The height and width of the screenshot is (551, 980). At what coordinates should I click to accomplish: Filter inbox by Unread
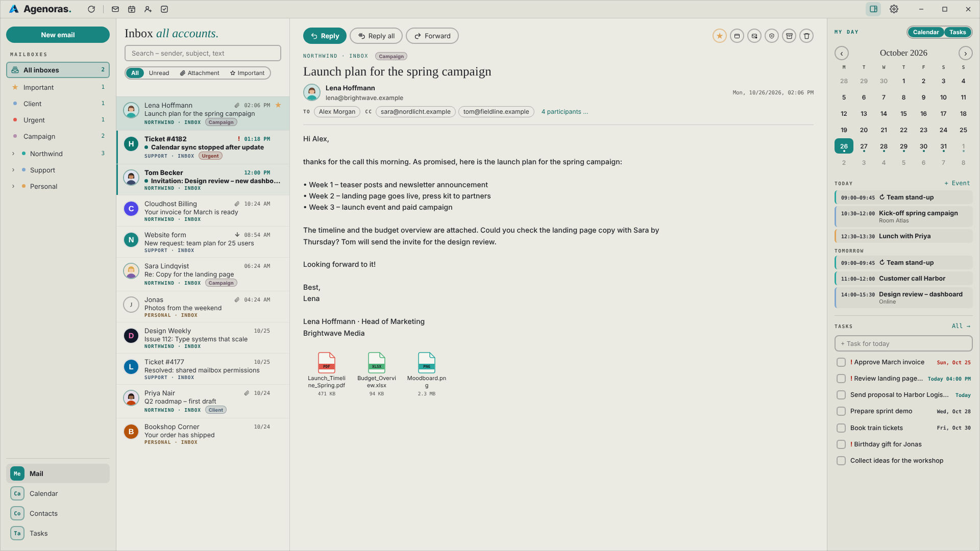[x=159, y=73]
